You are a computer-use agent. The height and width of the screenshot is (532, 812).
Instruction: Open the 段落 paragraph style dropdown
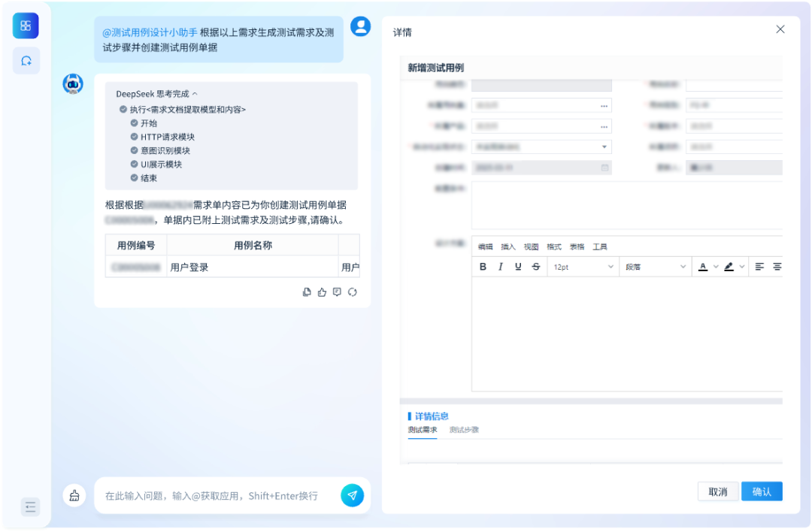[654, 266]
